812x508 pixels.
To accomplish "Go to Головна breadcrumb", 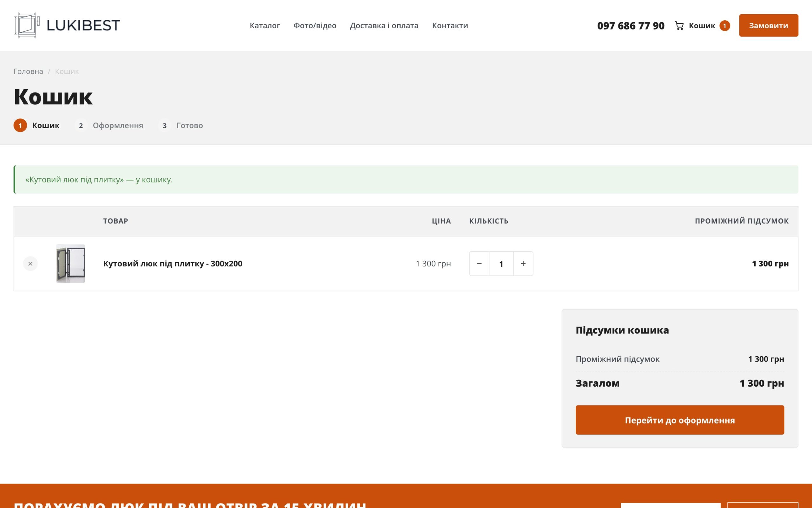I will tap(28, 71).
